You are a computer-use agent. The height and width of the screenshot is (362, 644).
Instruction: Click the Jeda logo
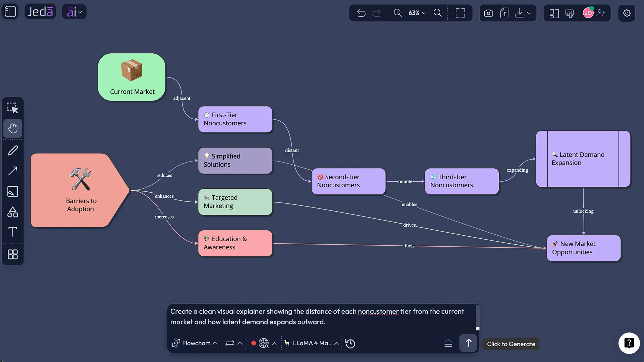[x=40, y=12]
